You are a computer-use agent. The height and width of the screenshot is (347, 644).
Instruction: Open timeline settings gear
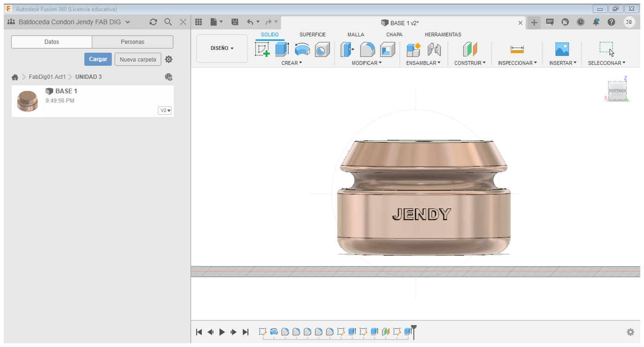[x=631, y=332]
